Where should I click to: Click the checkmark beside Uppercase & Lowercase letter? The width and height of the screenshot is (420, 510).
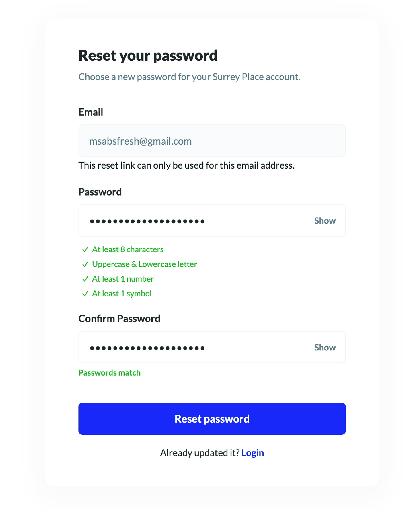point(85,264)
